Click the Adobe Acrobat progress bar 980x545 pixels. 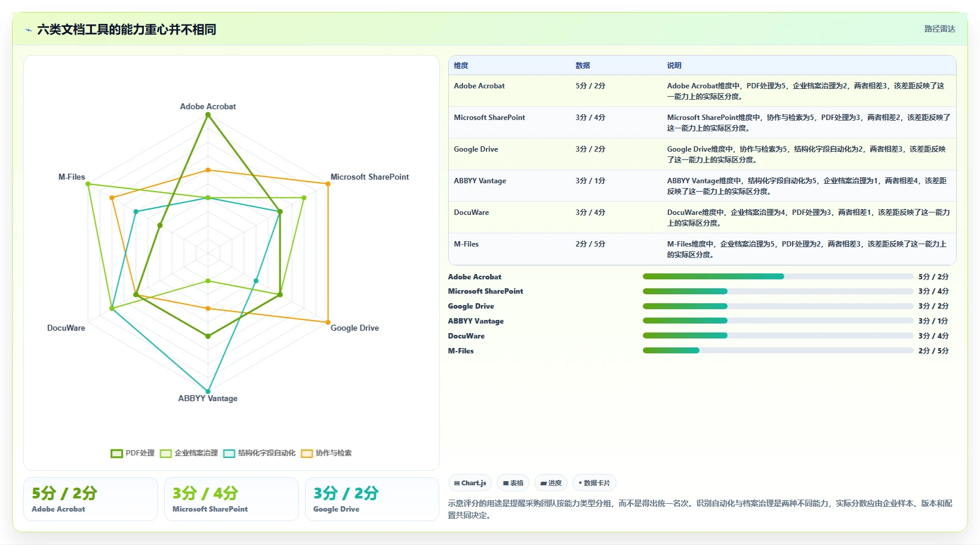(x=778, y=276)
